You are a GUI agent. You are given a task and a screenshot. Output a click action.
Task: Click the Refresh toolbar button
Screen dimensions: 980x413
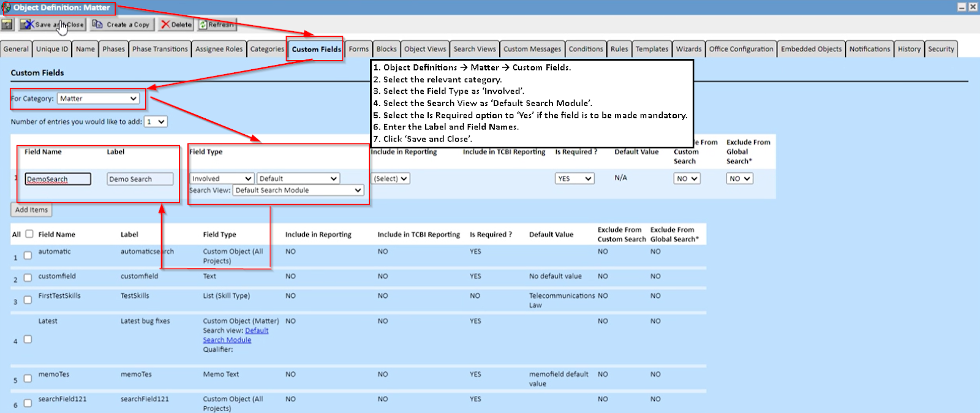[216, 25]
